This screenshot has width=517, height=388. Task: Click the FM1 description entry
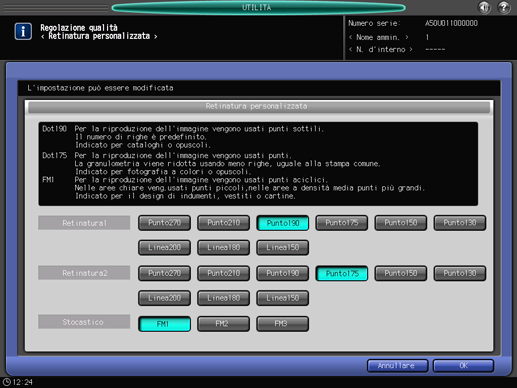233,188
